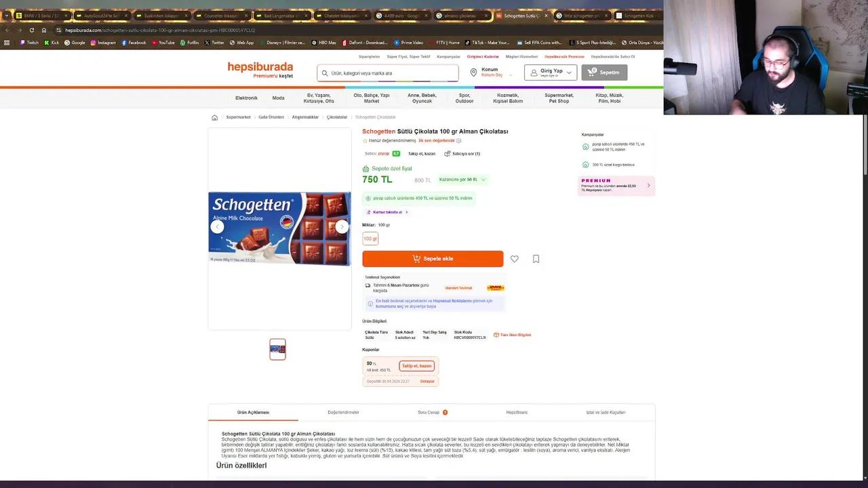Expand the Konum Seç location dropdown
The height and width of the screenshot is (488, 868).
511,75
